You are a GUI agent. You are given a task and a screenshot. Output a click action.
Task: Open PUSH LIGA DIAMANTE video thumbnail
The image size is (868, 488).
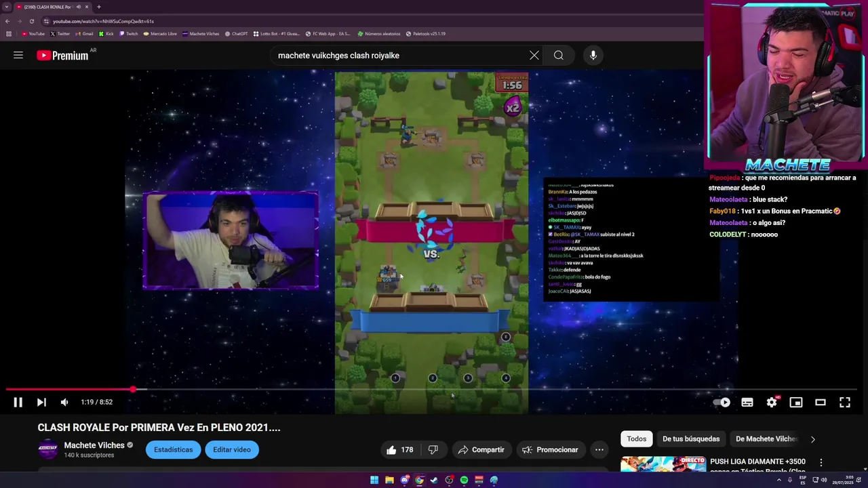663,465
